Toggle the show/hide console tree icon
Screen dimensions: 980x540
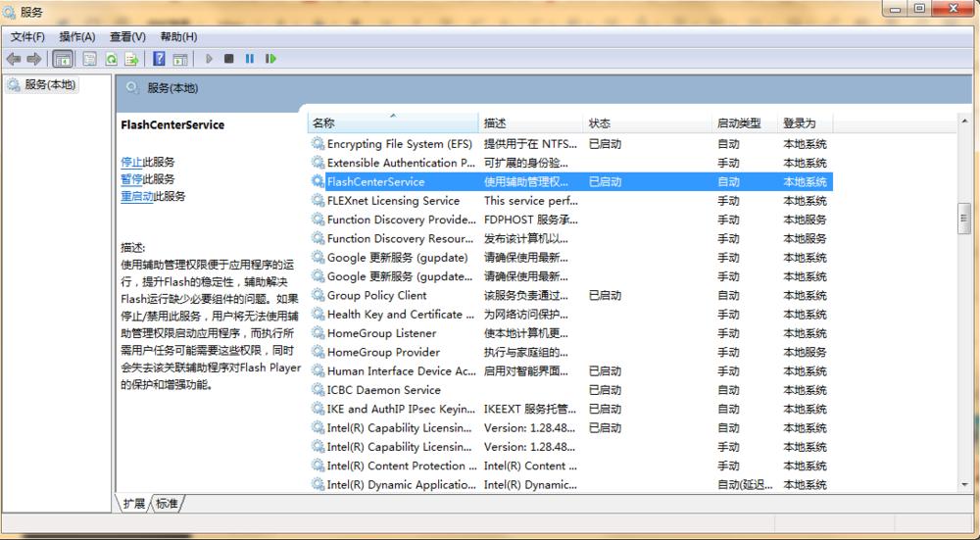click(x=63, y=59)
